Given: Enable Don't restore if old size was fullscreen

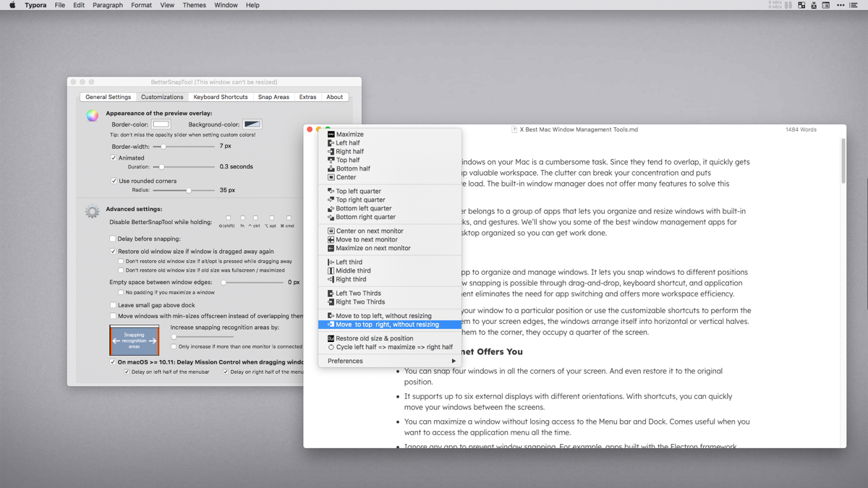Looking at the screenshot, I should [121, 270].
